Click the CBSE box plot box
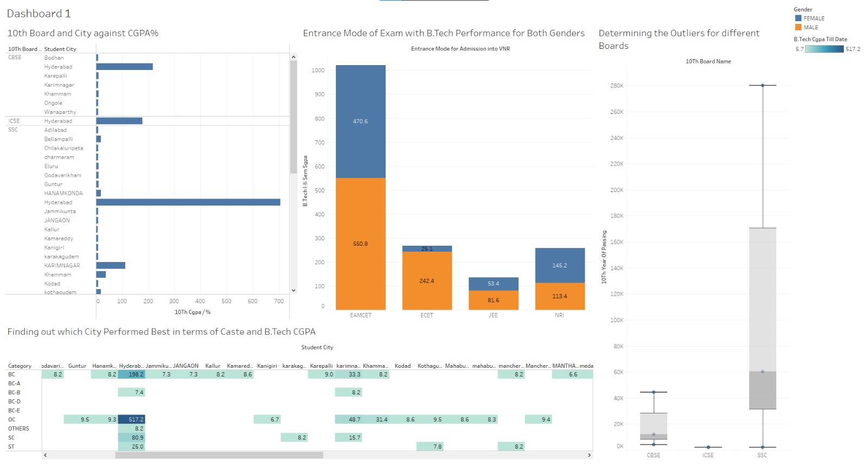 [x=654, y=426]
